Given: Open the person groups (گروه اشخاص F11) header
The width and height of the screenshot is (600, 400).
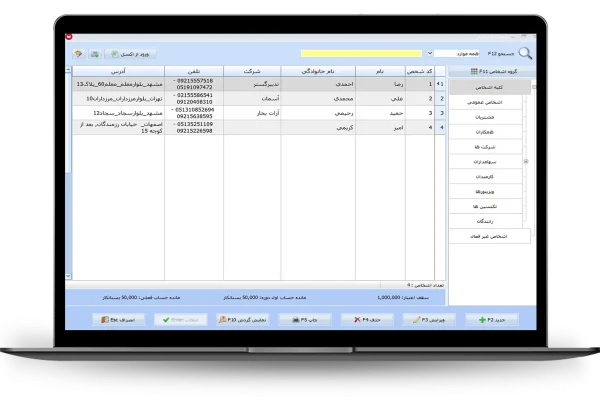Looking at the screenshot, I should (490, 72).
